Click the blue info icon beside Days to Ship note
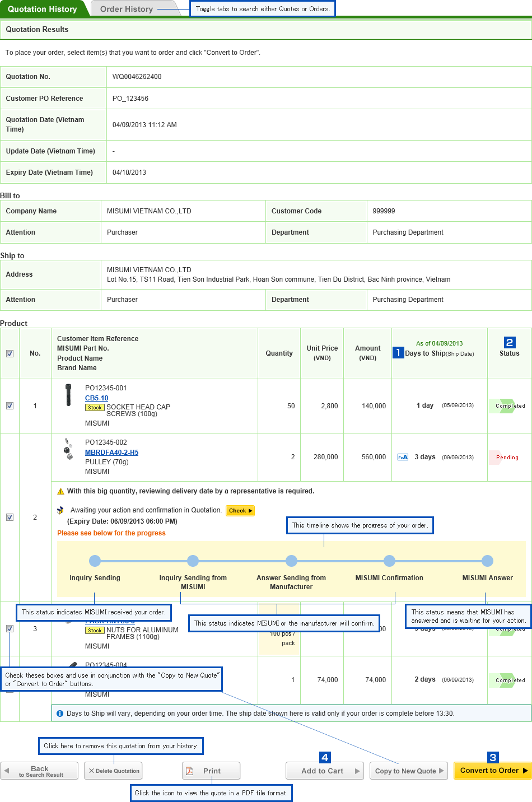This screenshot has height=802, width=532. point(60,714)
